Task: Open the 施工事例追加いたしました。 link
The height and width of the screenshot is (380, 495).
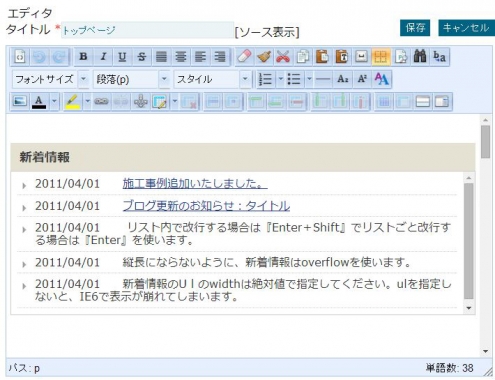Action: [x=195, y=183]
